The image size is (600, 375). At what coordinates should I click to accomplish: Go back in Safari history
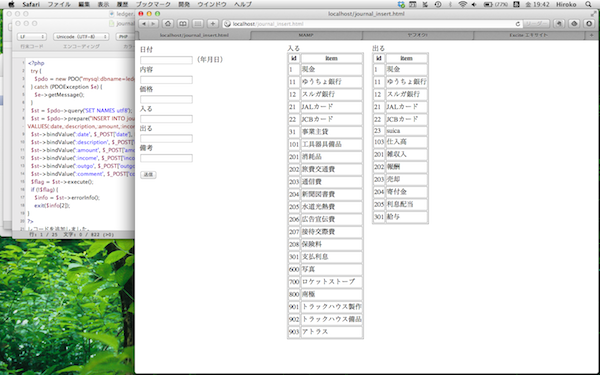click(144, 24)
